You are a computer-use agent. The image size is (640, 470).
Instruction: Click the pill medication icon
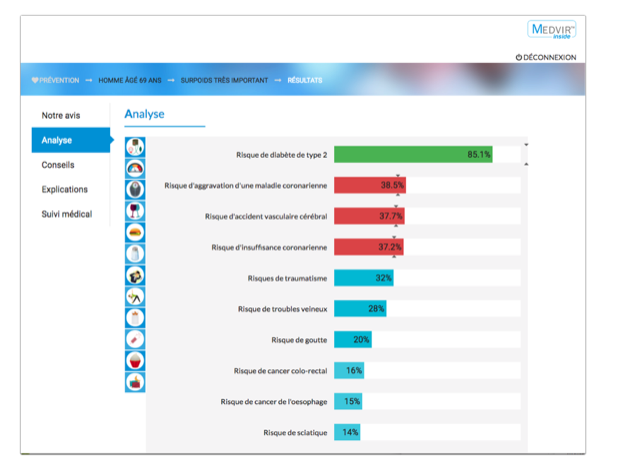[x=135, y=339]
